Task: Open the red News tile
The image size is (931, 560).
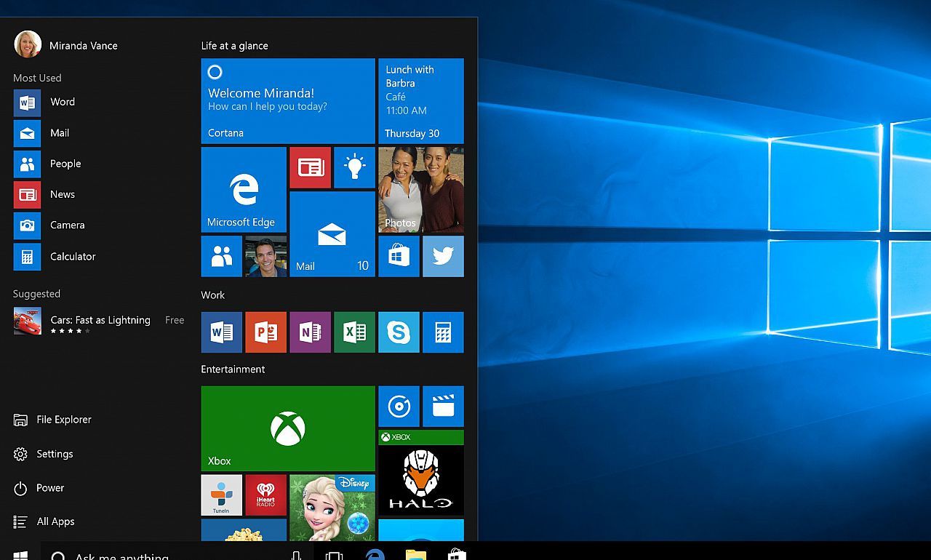Action: tap(311, 167)
